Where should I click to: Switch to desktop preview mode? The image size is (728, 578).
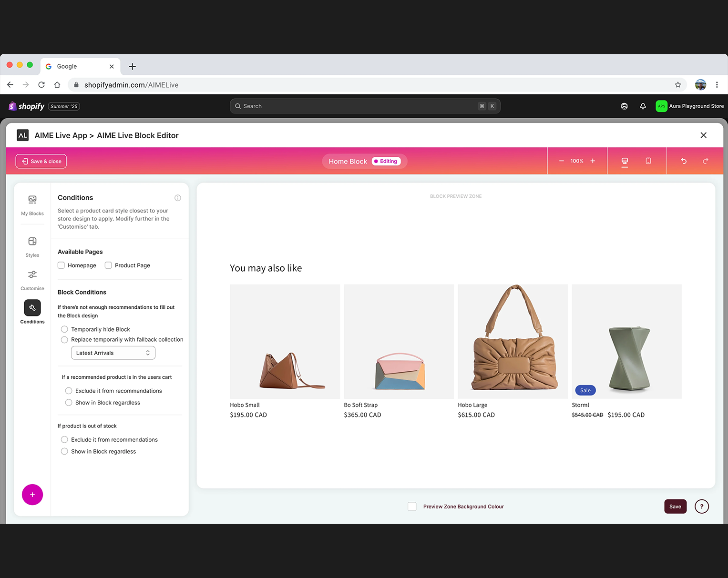coord(625,161)
